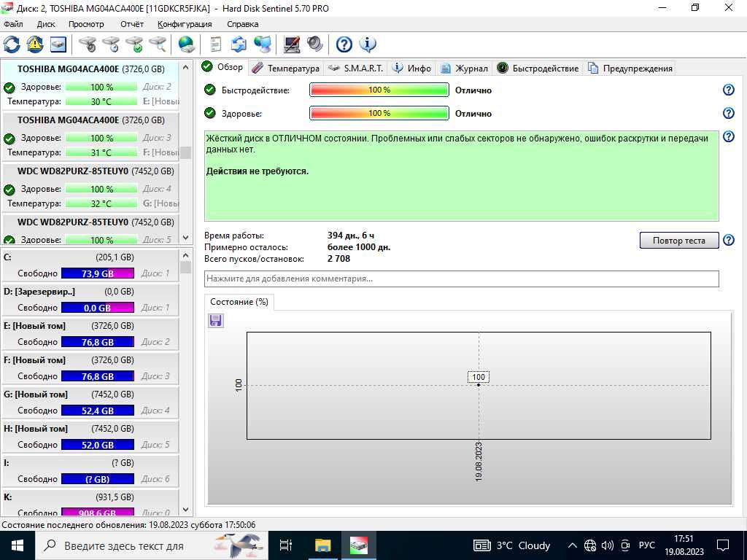Click the disk with green checkmark icon
This screenshot has height=560, width=747.
click(134, 44)
